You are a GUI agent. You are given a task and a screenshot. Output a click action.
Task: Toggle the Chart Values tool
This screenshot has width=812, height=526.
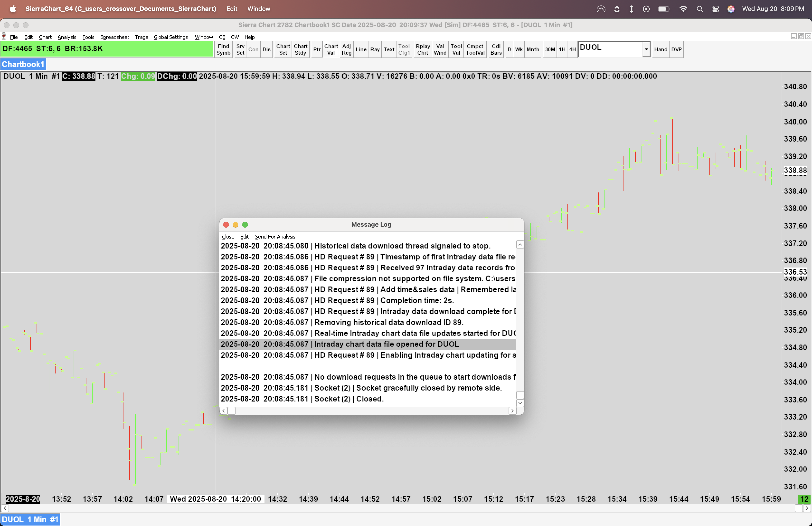tap(330, 49)
